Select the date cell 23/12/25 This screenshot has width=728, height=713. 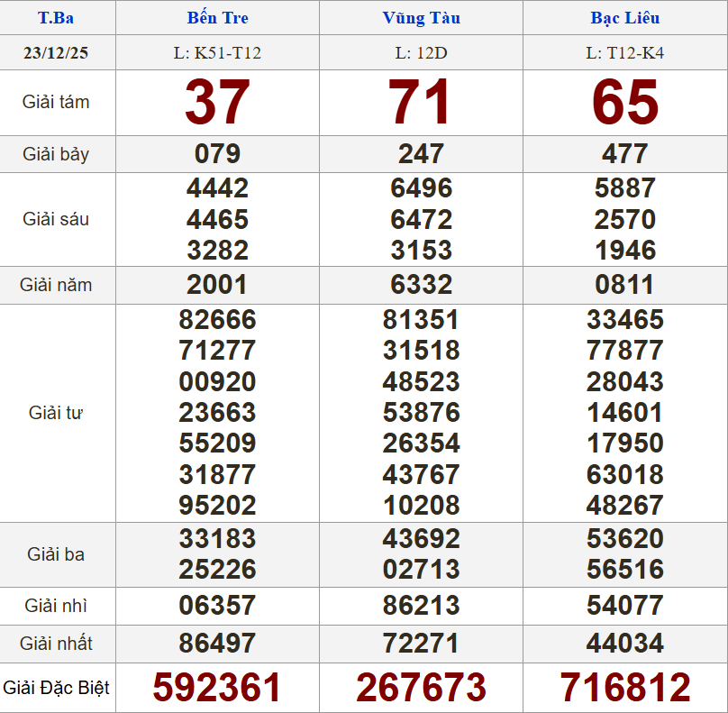coord(56,52)
